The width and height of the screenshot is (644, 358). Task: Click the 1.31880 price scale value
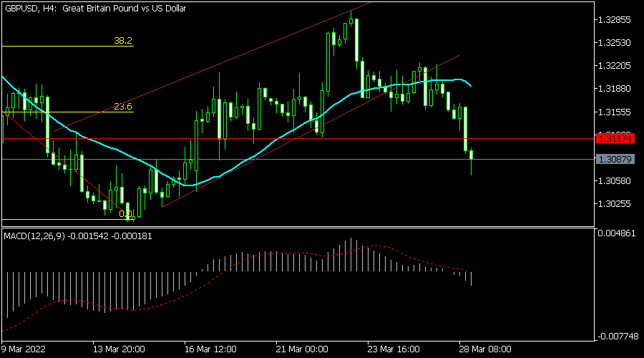614,89
